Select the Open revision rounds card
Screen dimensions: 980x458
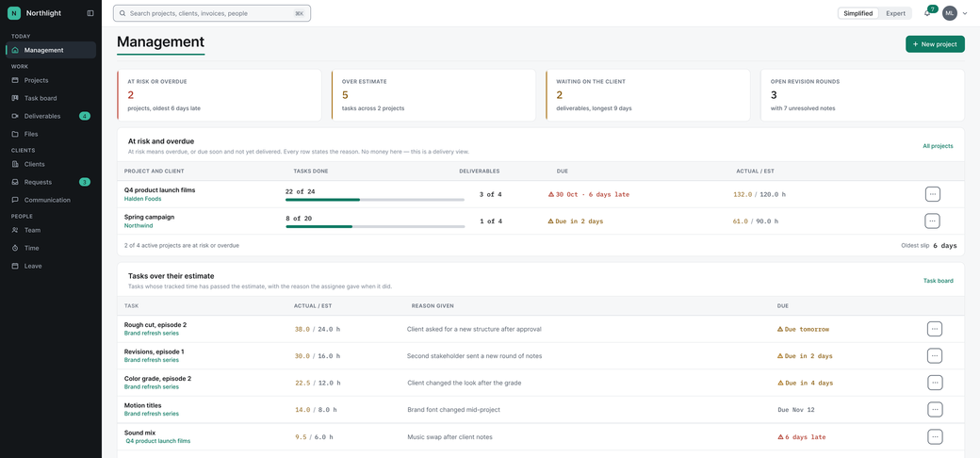pos(862,95)
